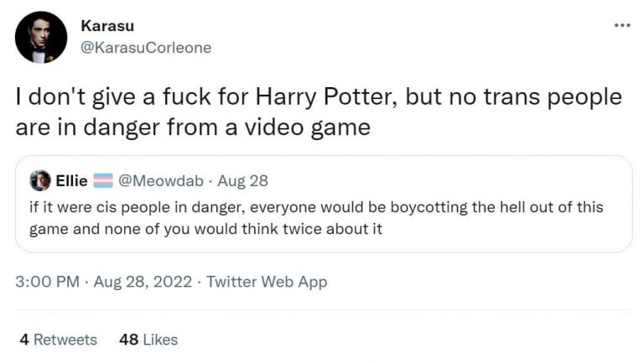The width and height of the screenshot is (644, 363).
Task: Select the Ellie name in quoted tweet
Action: pyautogui.click(x=71, y=179)
